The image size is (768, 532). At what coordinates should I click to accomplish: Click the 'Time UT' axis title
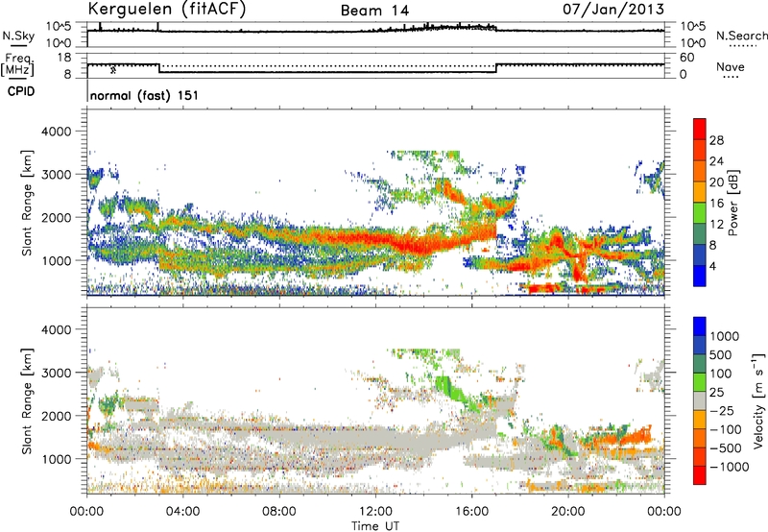375,525
